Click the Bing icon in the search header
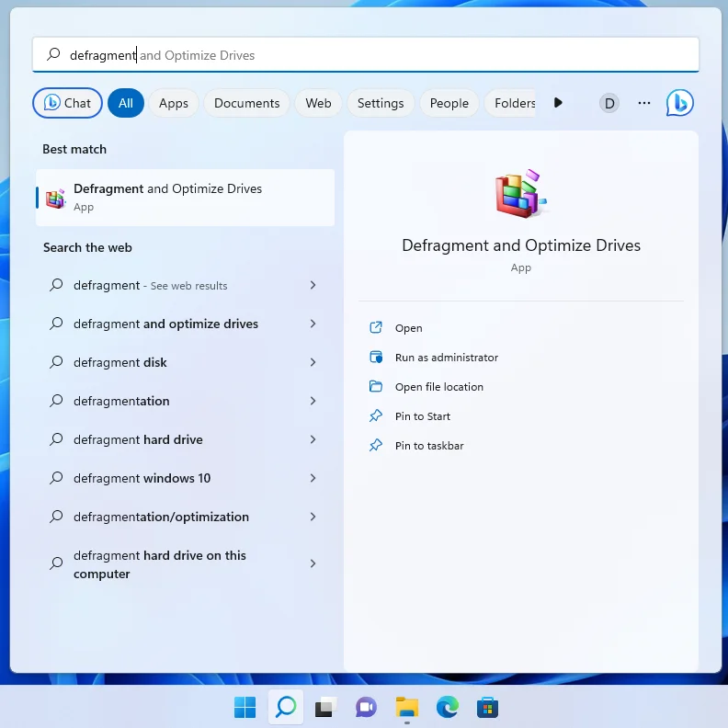The height and width of the screenshot is (728, 728). coord(679,103)
